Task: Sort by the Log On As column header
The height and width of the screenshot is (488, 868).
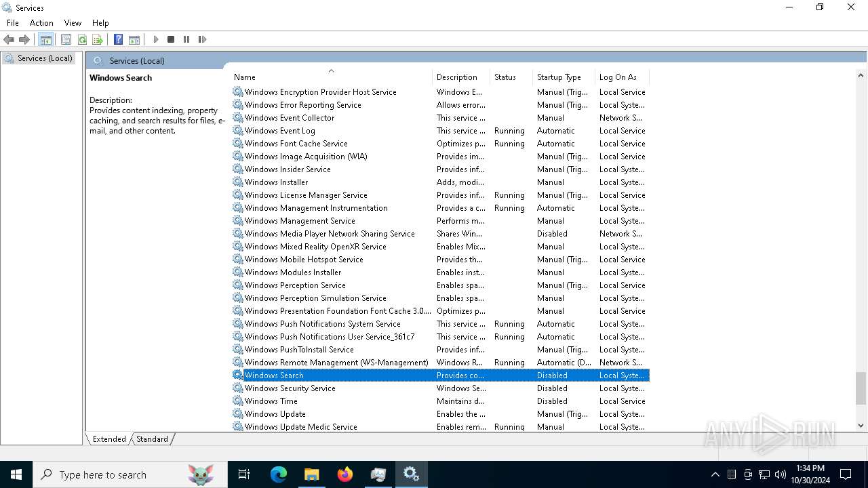Action: 622,77
